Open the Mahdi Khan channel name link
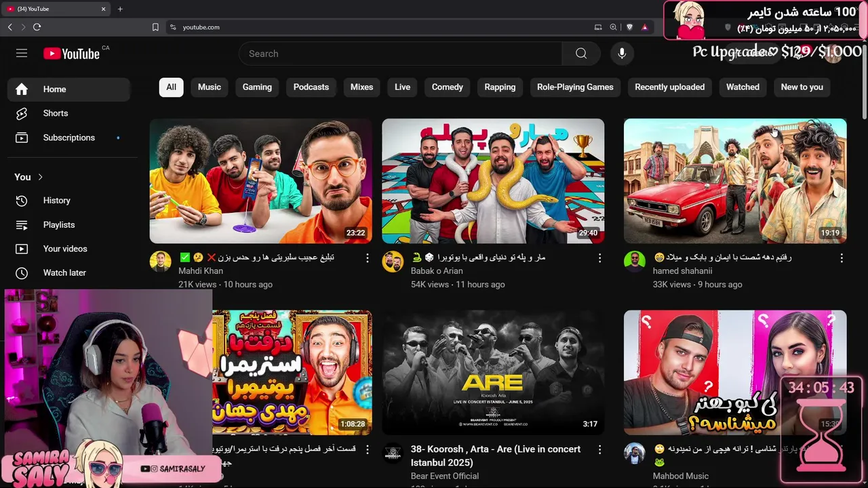 tap(201, 271)
